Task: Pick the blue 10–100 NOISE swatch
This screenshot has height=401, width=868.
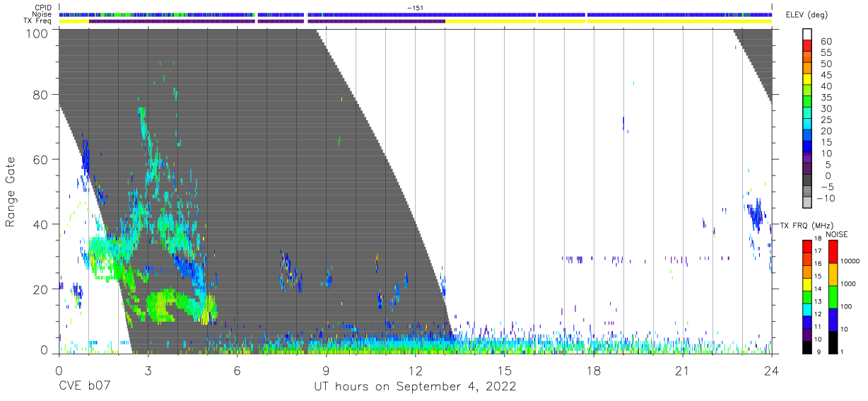Action: coord(833,319)
